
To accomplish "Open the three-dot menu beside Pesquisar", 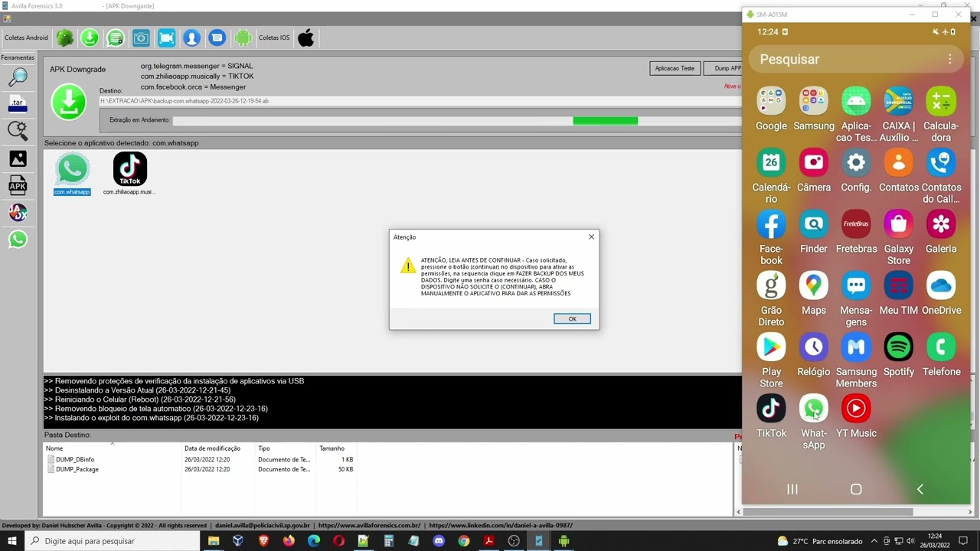I will tap(949, 59).
